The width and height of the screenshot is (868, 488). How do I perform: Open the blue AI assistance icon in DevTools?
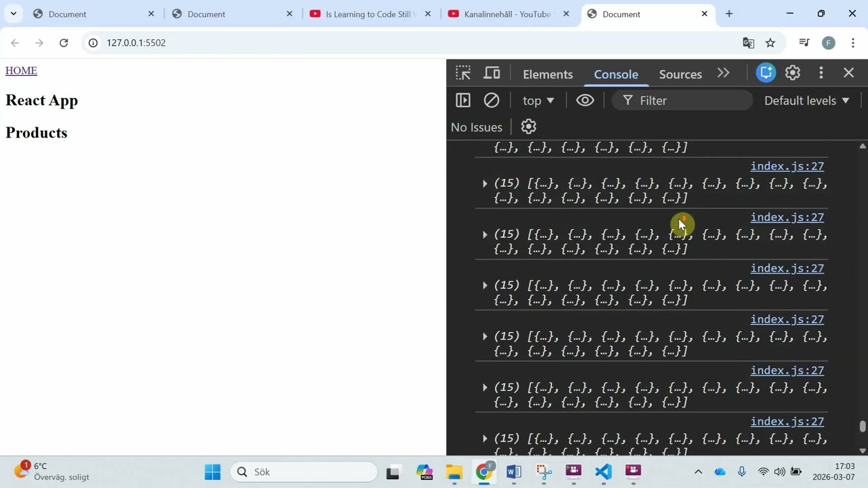(766, 73)
